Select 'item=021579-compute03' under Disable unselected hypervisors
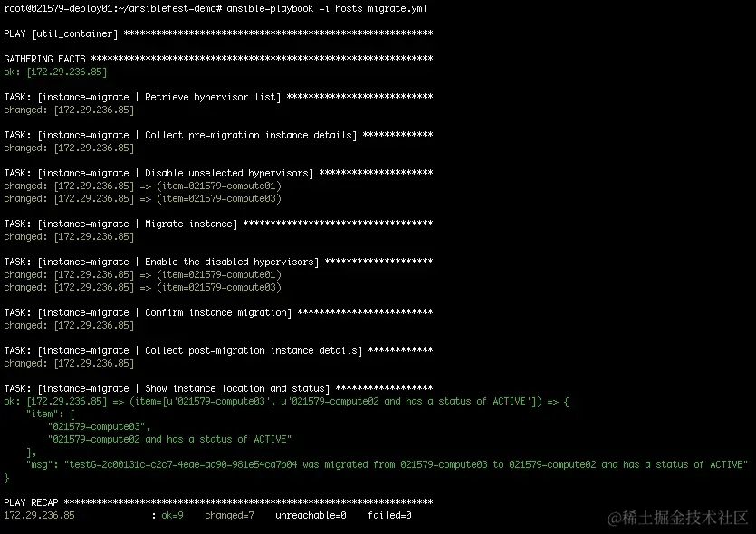 pos(219,198)
